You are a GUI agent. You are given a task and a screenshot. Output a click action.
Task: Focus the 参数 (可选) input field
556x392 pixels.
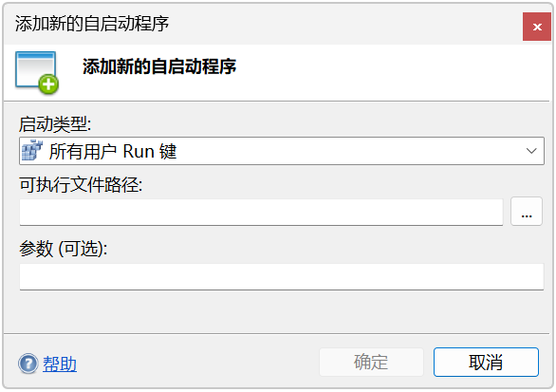(x=282, y=277)
